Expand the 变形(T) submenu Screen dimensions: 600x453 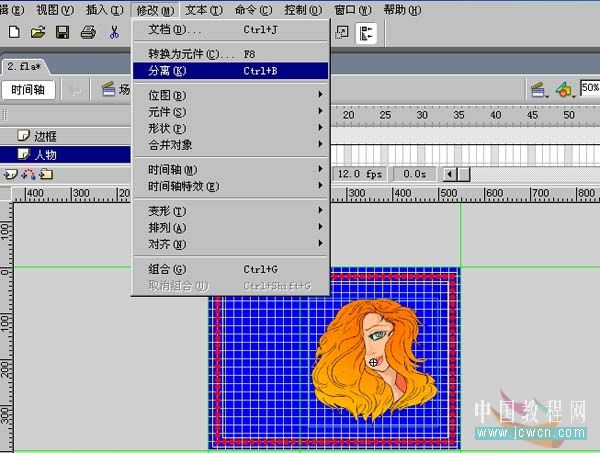click(x=230, y=210)
